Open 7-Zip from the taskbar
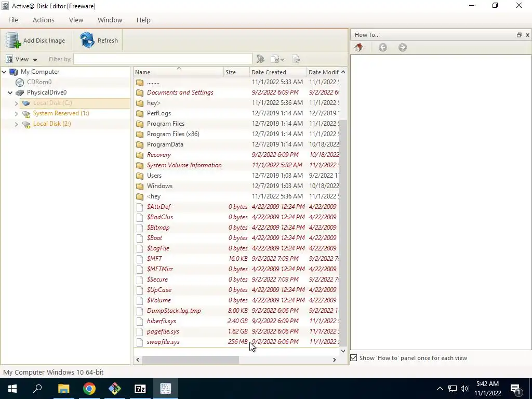Screen dimensions: 532x399 140,389
